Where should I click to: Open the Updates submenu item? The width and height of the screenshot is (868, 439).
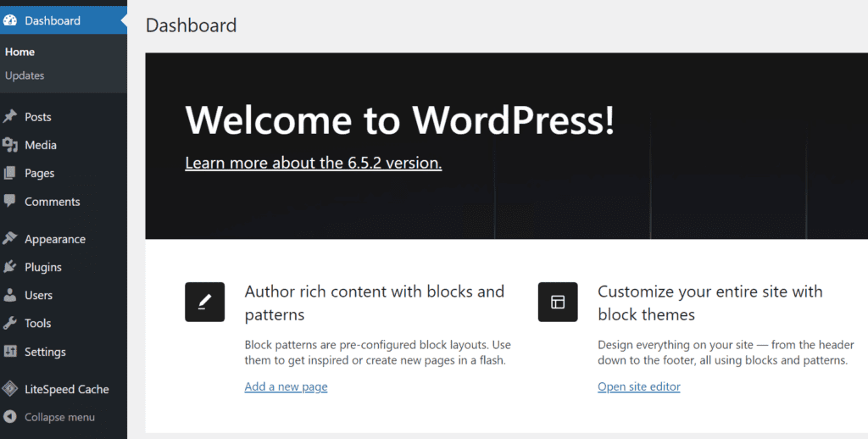[x=25, y=75]
